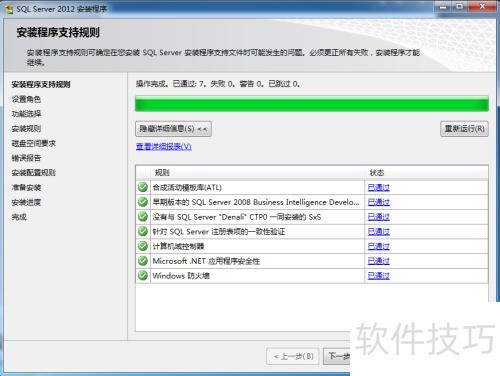Open 已通过 link for SQL Server 2008 Business Intelligence rule
The image size is (500, 376).
(379, 202)
